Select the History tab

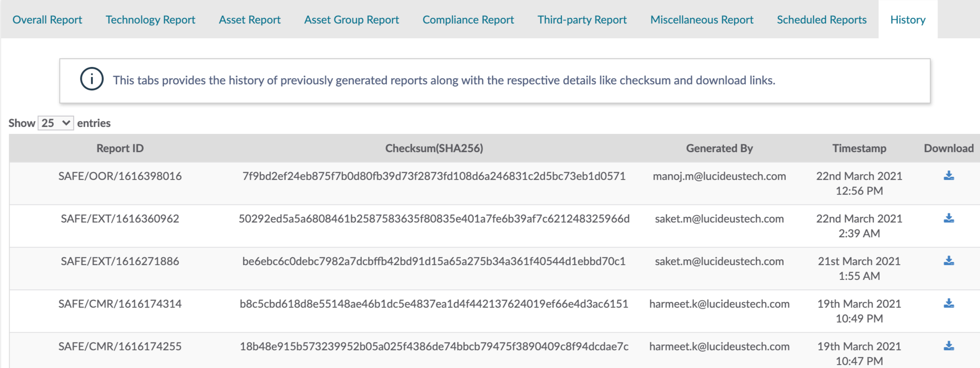(908, 20)
